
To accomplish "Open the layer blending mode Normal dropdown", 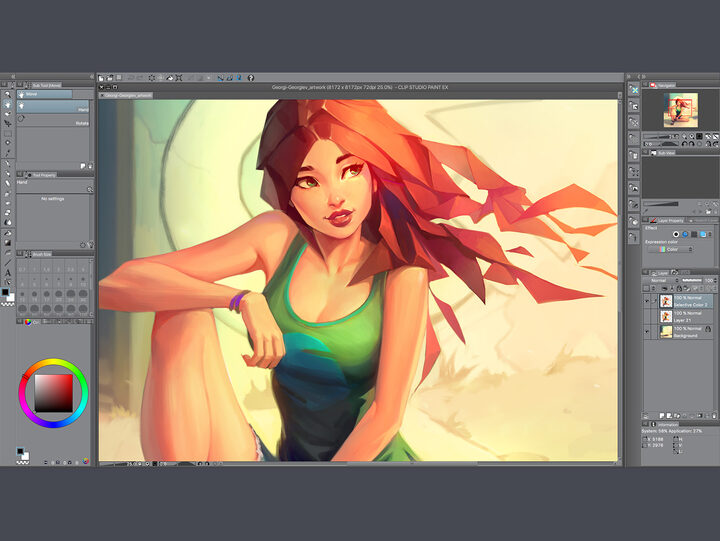I will coord(661,280).
